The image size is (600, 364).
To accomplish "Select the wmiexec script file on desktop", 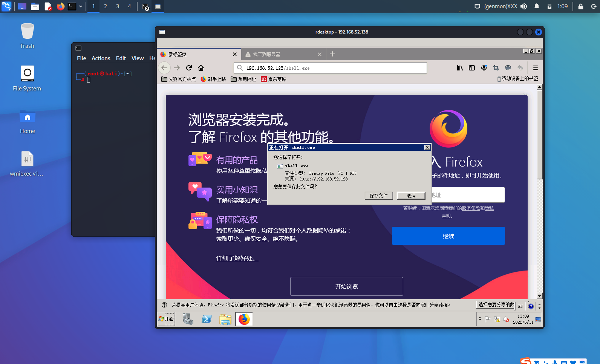I will click(27, 164).
